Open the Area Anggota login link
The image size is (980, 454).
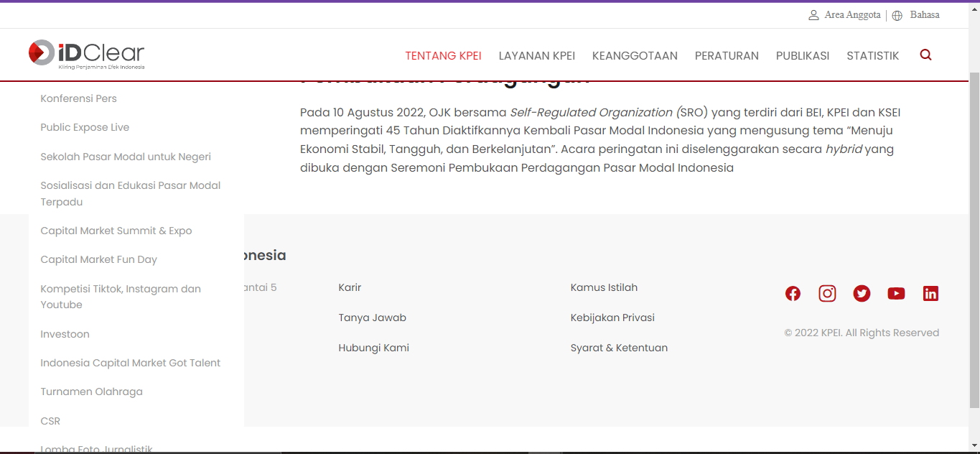point(851,15)
